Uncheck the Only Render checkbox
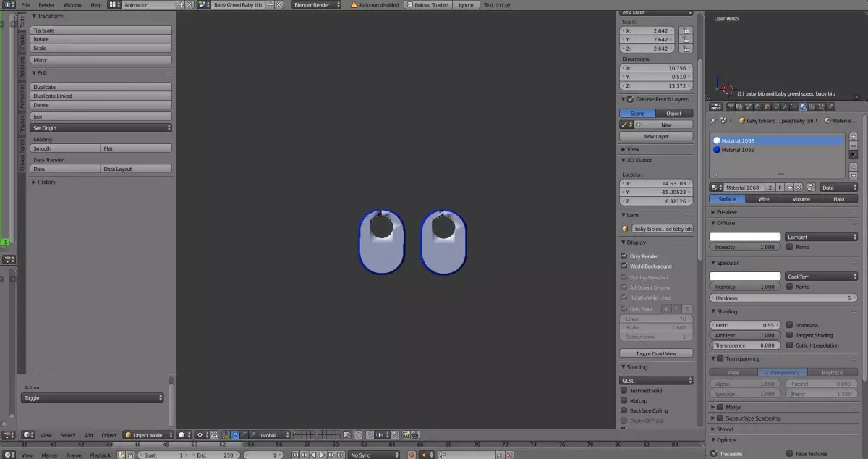Screen dimensions: 868x459 point(624,256)
